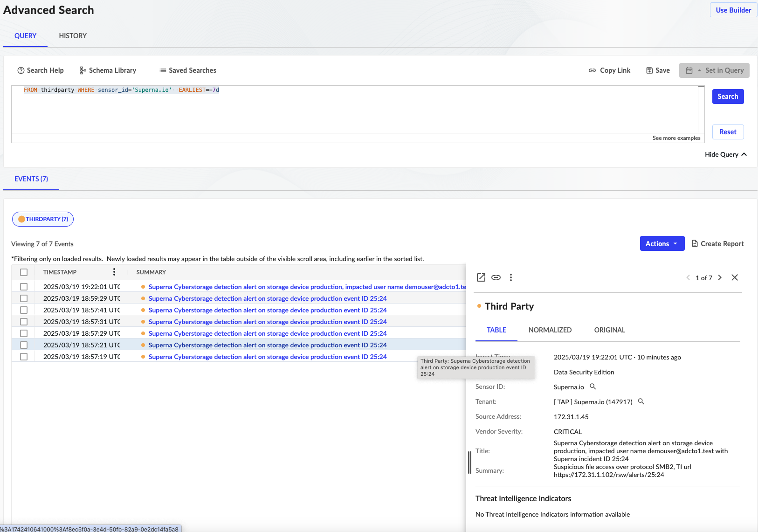The width and height of the screenshot is (758, 532).
Task: Click the SUMMARY column header
Action: tap(151, 272)
